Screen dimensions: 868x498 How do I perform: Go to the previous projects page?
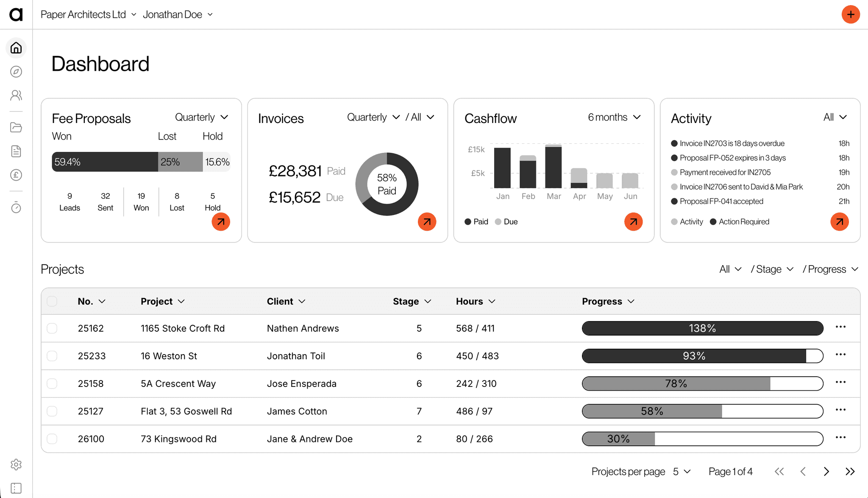(x=803, y=472)
